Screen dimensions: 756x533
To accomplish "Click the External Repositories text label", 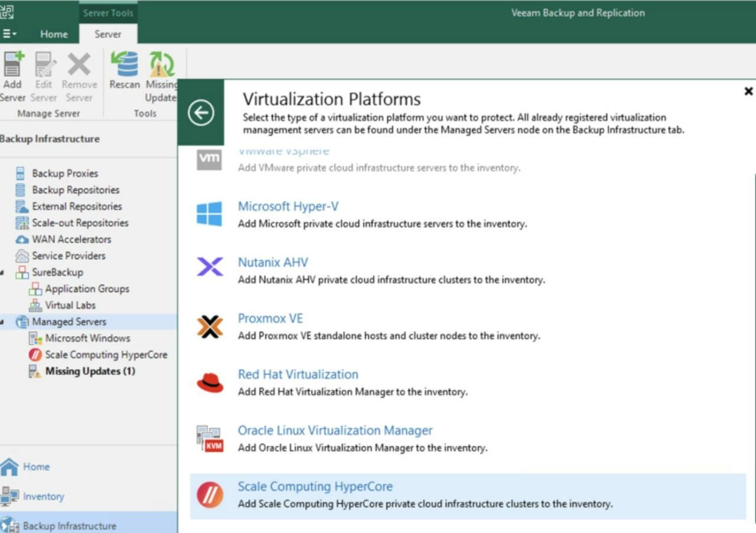I will pyautogui.click(x=77, y=207).
